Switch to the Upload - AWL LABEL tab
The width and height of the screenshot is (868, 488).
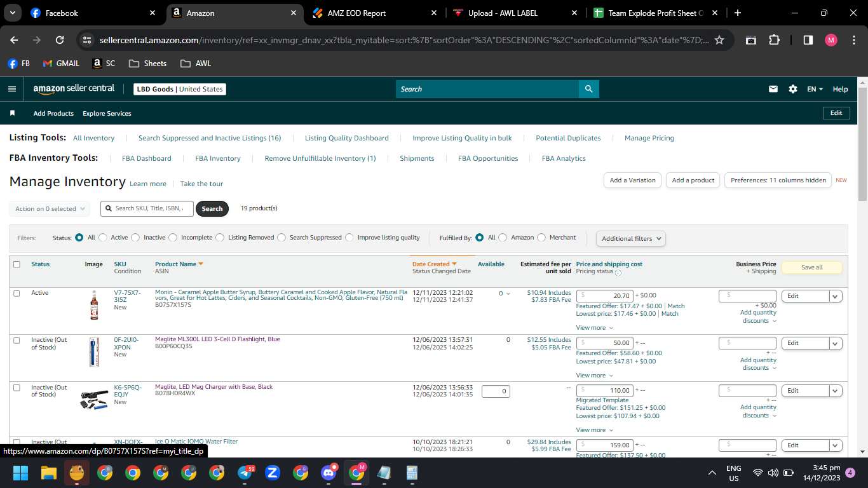pyautogui.click(x=514, y=13)
